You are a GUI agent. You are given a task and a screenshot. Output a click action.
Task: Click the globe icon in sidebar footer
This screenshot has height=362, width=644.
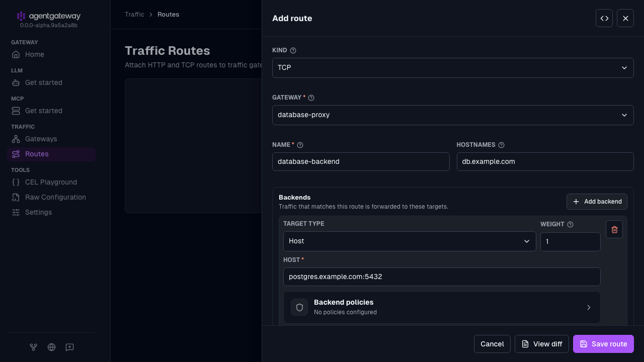click(x=51, y=347)
